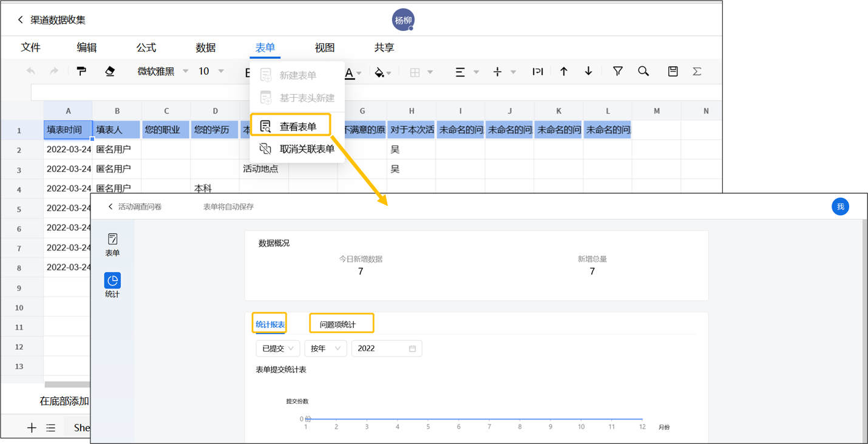This screenshot has width=868, height=444.
Task: Go back from 活动调查问卷
Action: click(x=110, y=207)
